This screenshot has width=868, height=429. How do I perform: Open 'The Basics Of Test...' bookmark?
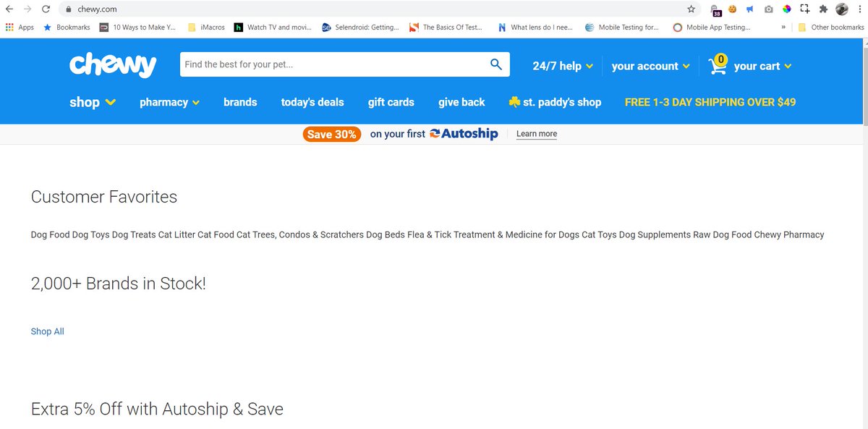tap(446, 27)
